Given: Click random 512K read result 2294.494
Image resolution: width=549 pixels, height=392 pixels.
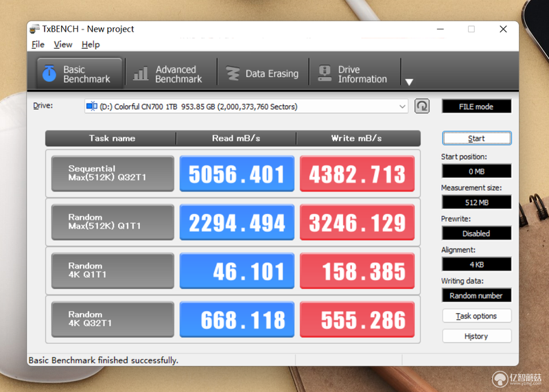Looking at the screenshot, I should (237, 222).
